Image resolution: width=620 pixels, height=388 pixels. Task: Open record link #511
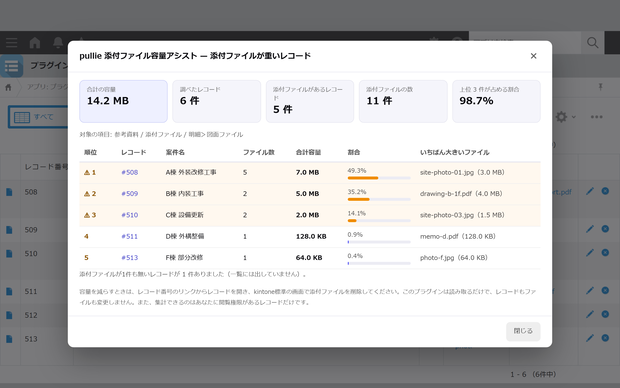(x=130, y=237)
